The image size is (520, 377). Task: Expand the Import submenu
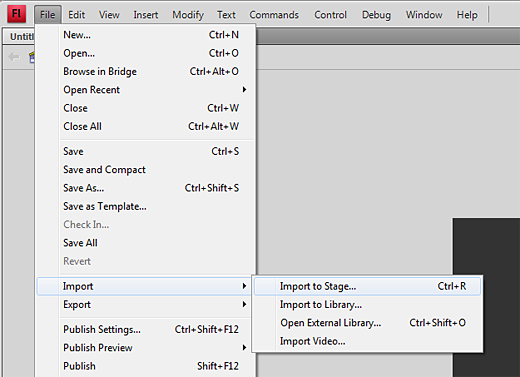point(144,286)
